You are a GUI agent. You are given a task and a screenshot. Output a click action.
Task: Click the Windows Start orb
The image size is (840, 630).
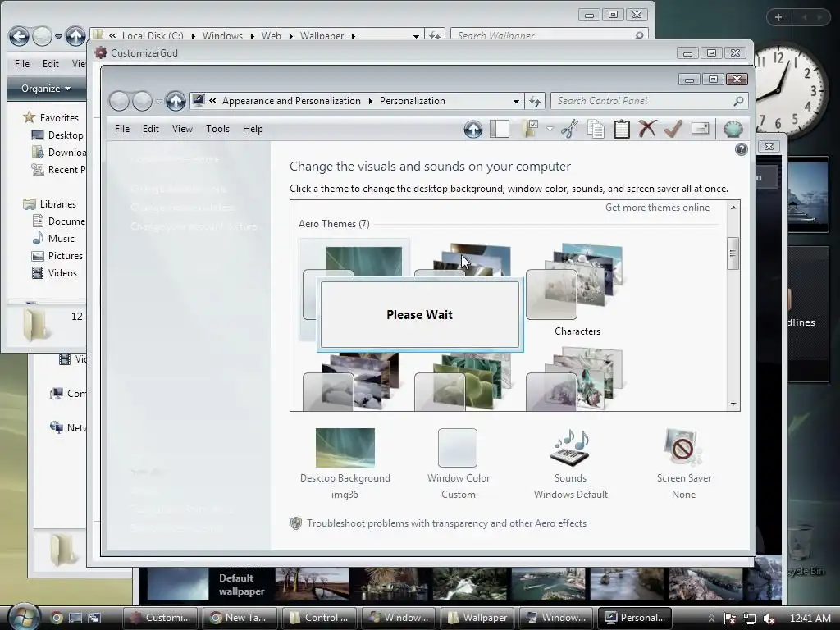click(24, 617)
